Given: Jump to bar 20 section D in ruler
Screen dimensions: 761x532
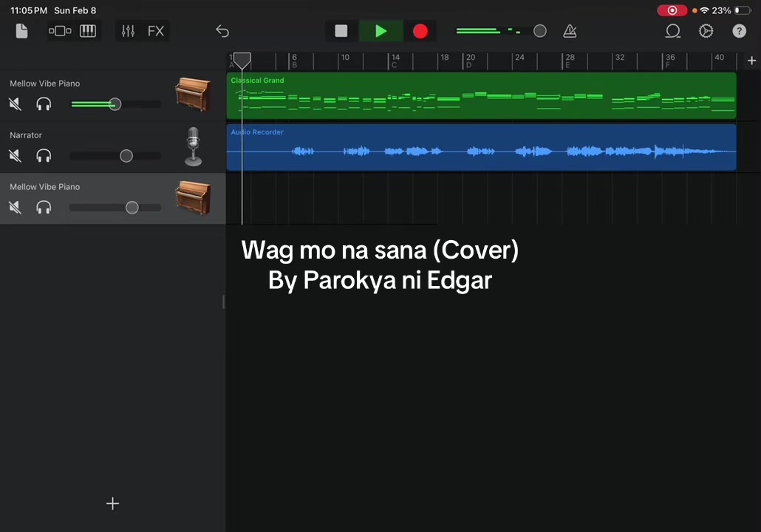Looking at the screenshot, I should point(470,61).
